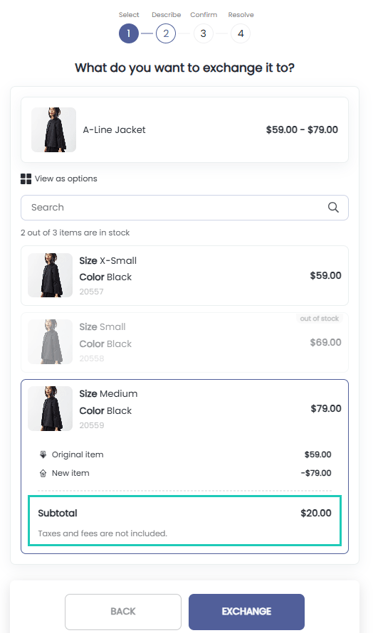
Task: Switch to View as options
Action: point(59,179)
